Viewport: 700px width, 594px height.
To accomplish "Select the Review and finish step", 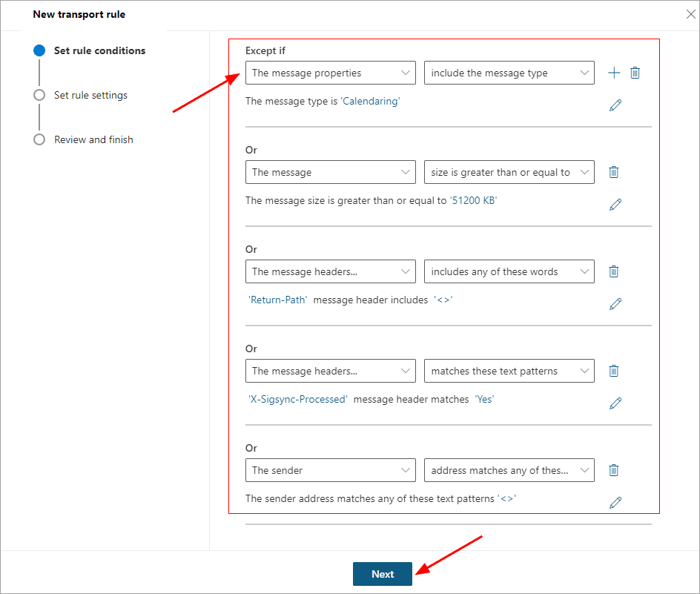I will (93, 140).
